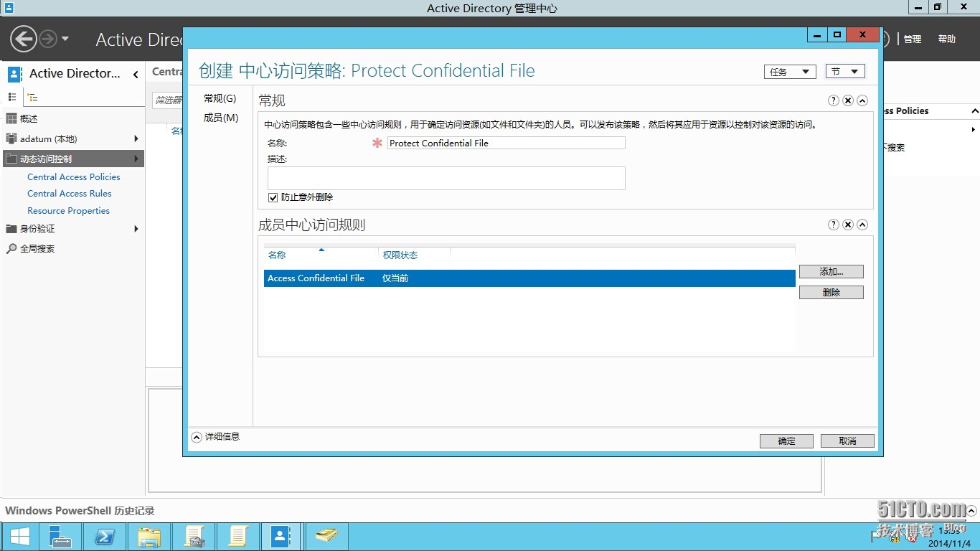The width and height of the screenshot is (980, 551).
Task: Open Central Access Policies link
Action: pos(74,176)
